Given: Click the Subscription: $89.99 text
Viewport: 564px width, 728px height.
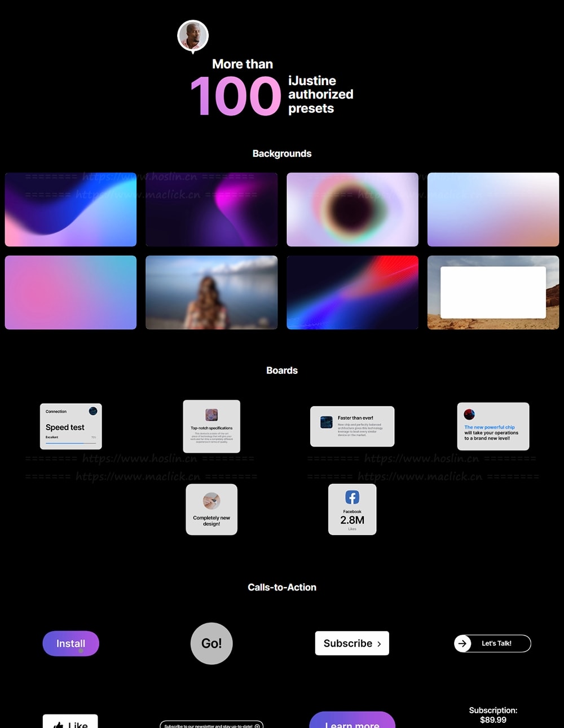Looking at the screenshot, I should tap(493, 715).
